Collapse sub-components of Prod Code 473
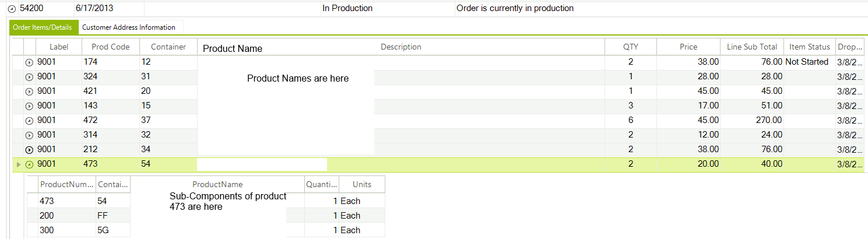The image size is (868, 239). point(29,164)
